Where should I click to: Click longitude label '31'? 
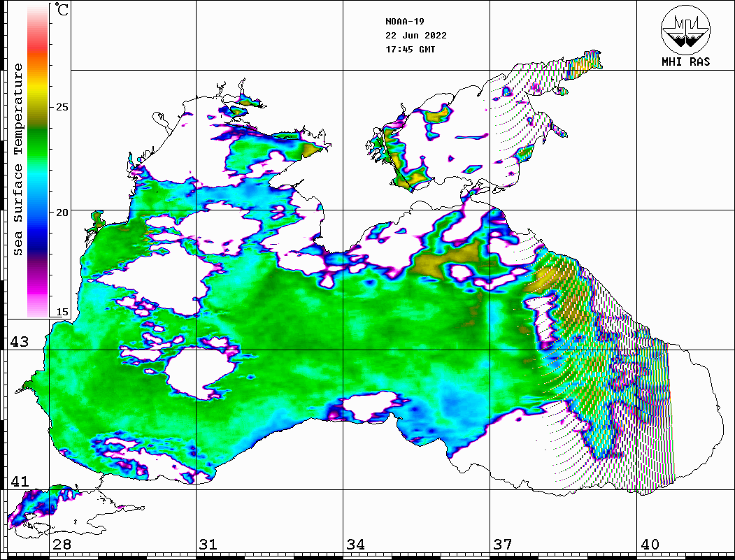click(208, 545)
